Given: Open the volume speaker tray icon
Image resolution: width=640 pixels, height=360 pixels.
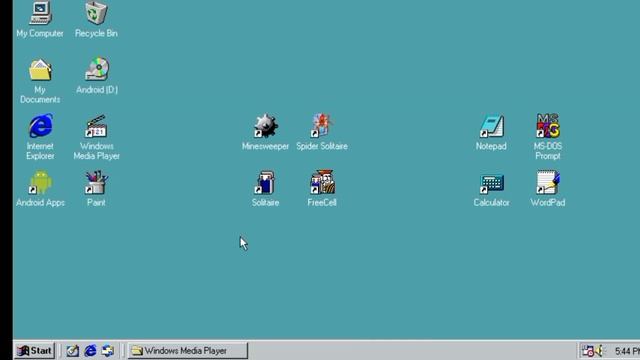Looking at the screenshot, I should coord(600,351).
